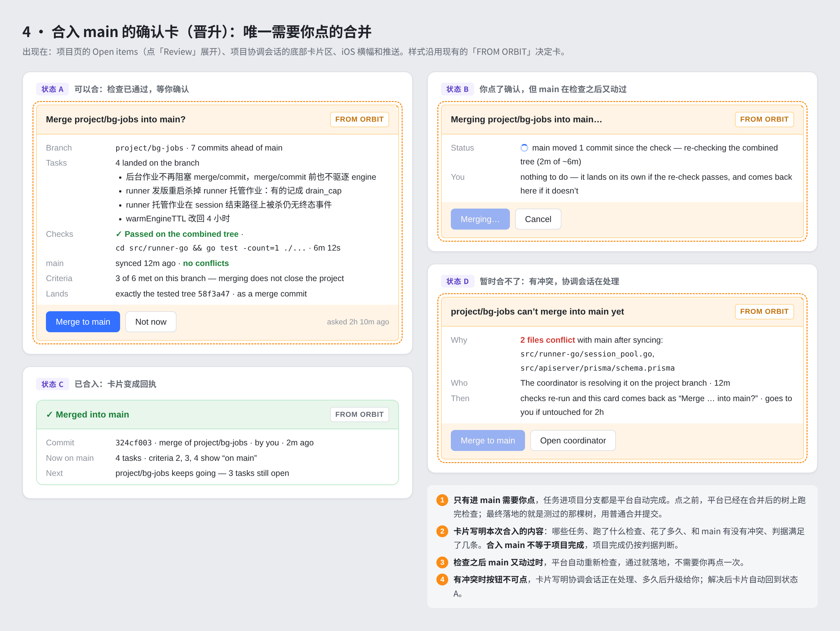Screen dimensions: 840x631
Task: Click FROM ORBIT badge on 'Merging project/bg-jobs' card
Action: click(x=764, y=119)
